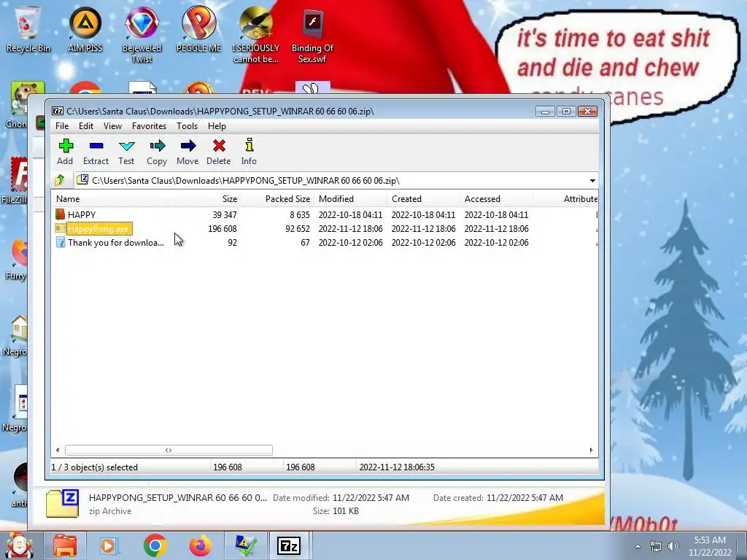Sort by the Accessed column header
The height and width of the screenshot is (560, 747).
(x=496, y=199)
